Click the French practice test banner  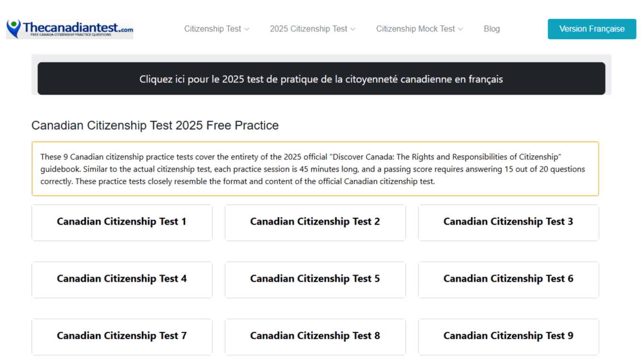321,79
